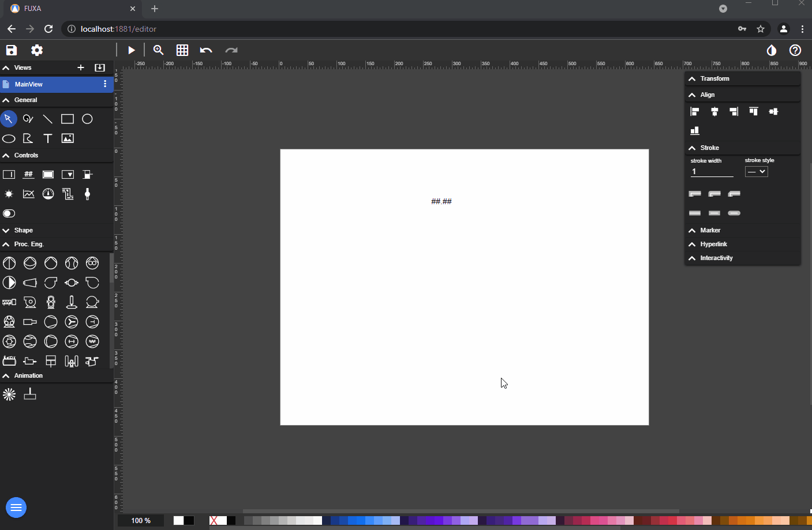Select the Text tool

point(48,138)
